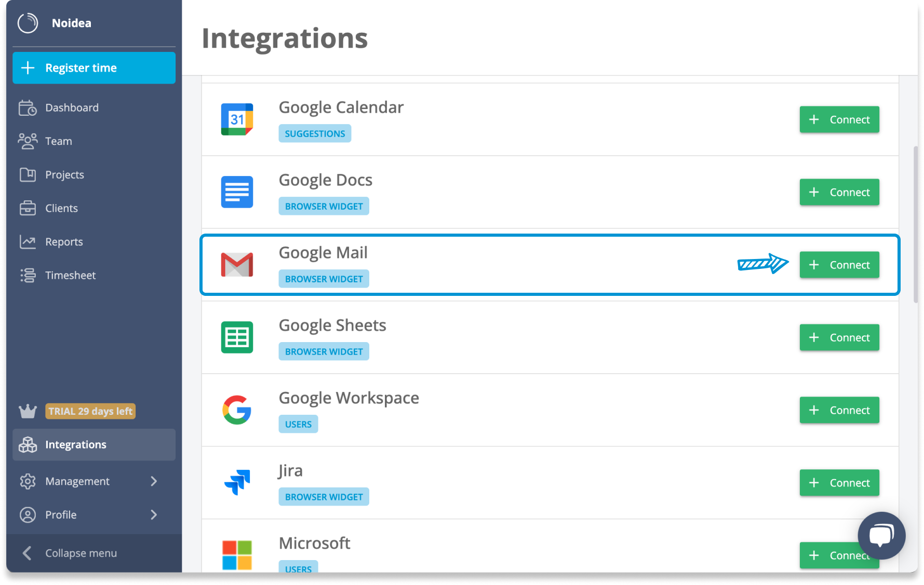Click BROWSER WIDGET tag under Google Sheets
The width and height of the screenshot is (924, 585).
(324, 351)
